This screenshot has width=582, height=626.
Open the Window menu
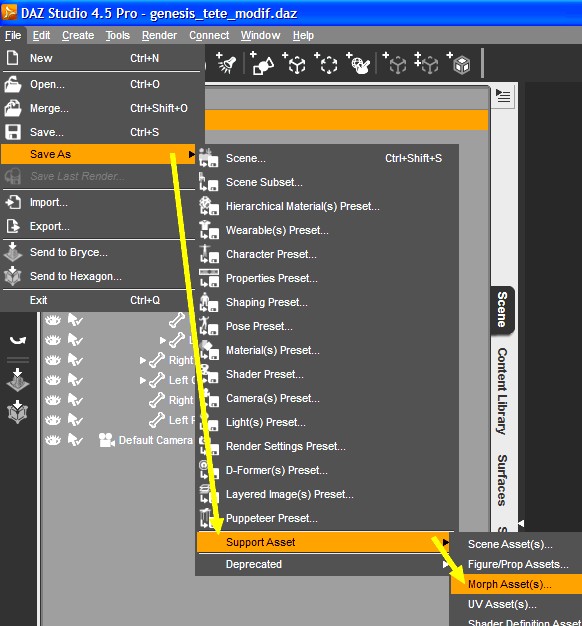pyautogui.click(x=260, y=36)
